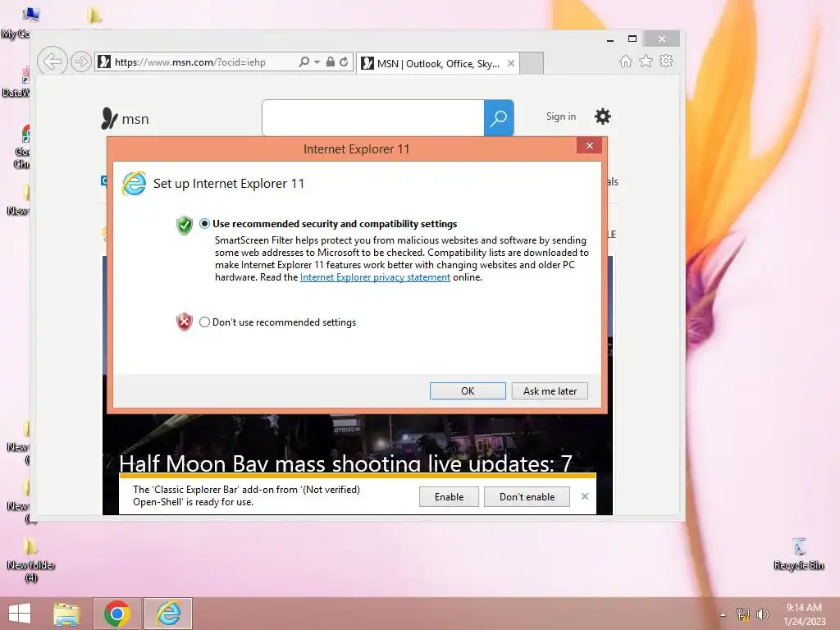Open the Internet Explorer privacy statement link
840x630 pixels.
(375, 277)
